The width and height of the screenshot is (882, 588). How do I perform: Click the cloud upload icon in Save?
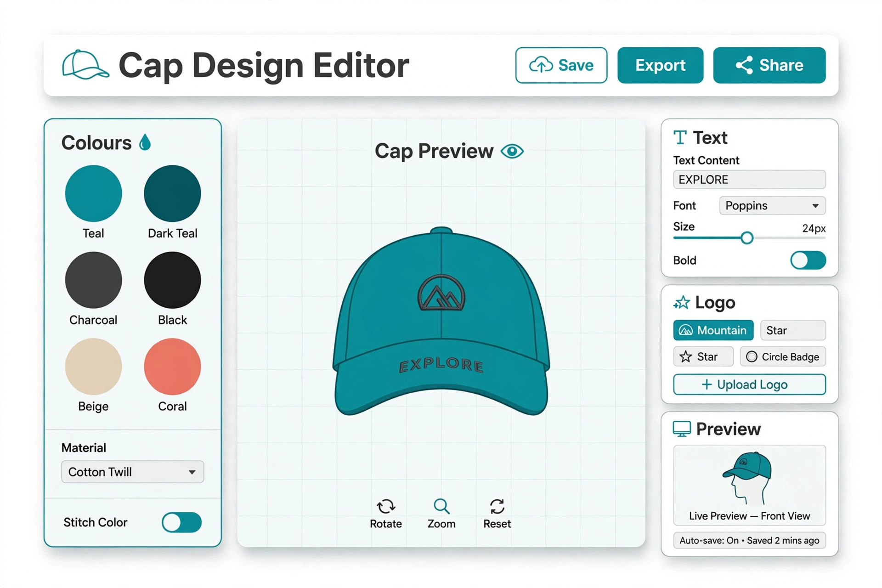(x=541, y=65)
